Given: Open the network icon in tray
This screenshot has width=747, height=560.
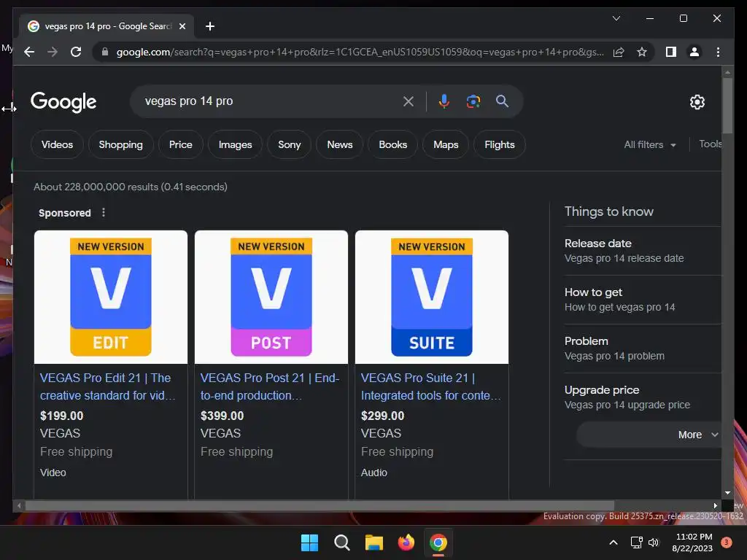Looking at the screenshot, I should point(636,542).
